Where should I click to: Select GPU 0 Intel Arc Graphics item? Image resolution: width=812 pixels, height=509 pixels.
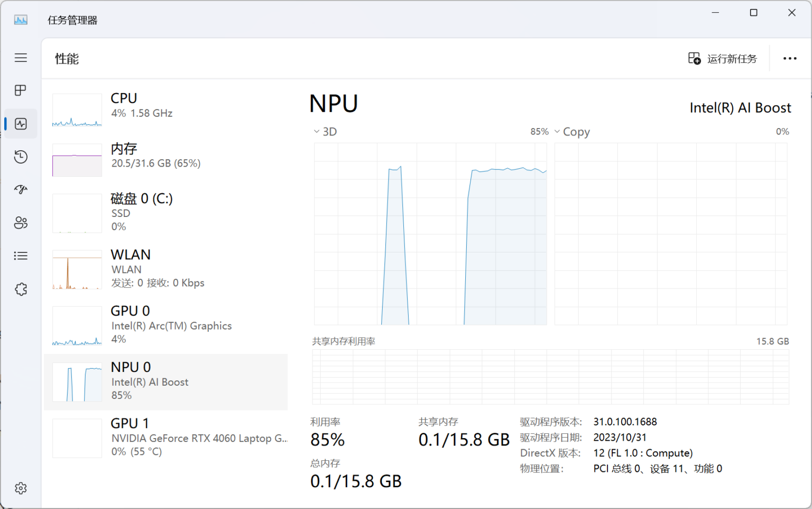coord(165,325)
